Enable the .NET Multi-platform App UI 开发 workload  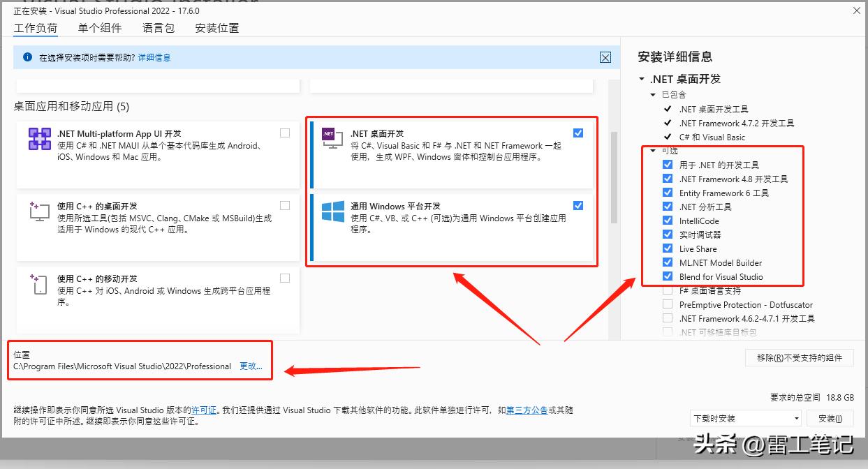pyautogui.click(x=285, y=133)
